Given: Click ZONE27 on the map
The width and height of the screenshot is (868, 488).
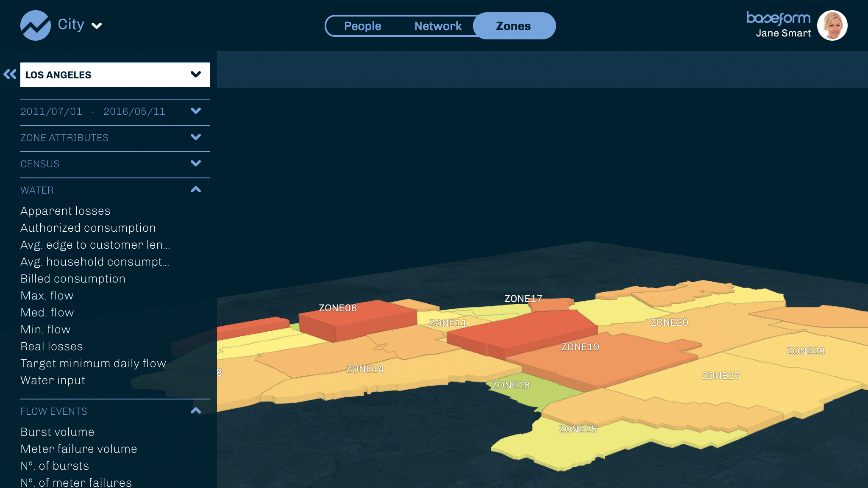Looking at the screenshot, I should pos(721,376).
